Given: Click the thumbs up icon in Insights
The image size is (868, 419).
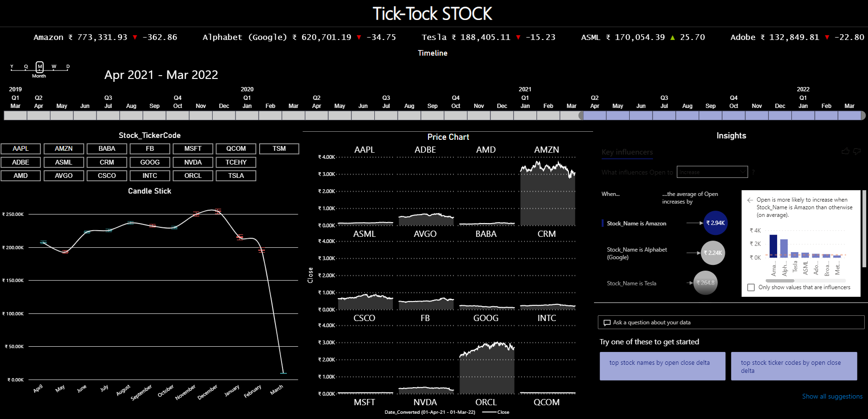Looking at the screenshot, I should pos(845,151).
